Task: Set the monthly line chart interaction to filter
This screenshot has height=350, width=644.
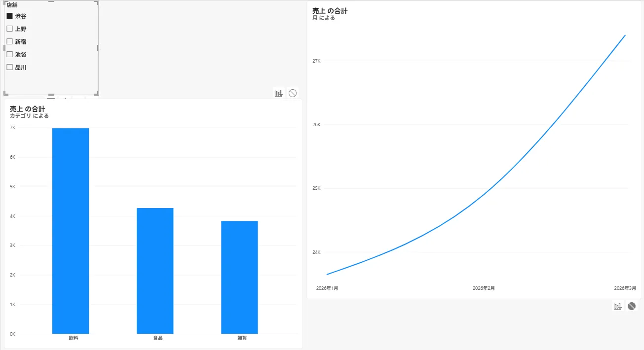Action: [618, 306]
